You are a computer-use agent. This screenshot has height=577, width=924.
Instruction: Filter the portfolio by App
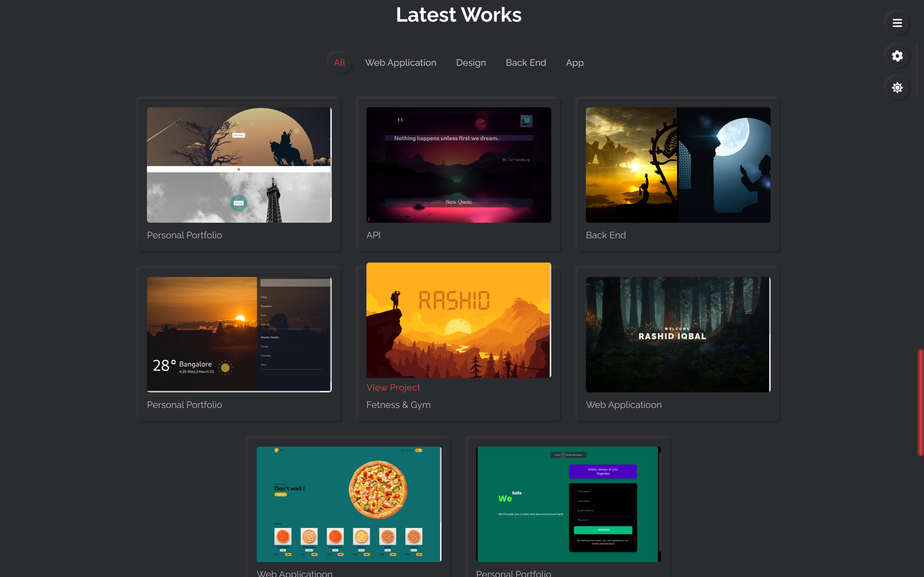(575, 63)
